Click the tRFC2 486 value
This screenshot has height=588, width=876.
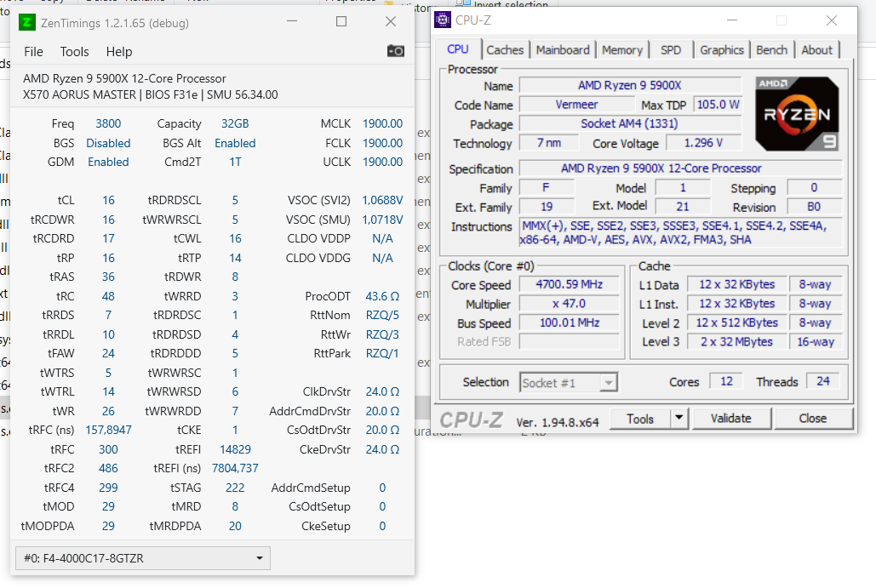click(x=108, y=468)
